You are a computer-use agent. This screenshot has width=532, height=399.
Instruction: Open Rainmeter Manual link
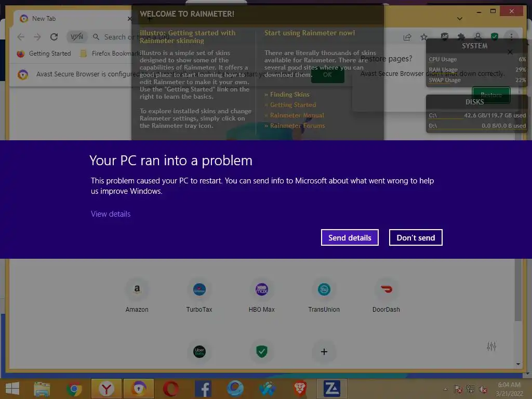coord(297,115)
